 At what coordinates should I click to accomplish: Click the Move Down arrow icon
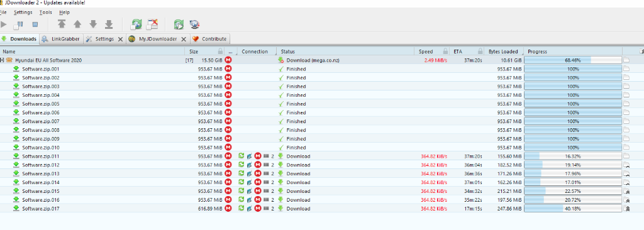coord(93,25)
